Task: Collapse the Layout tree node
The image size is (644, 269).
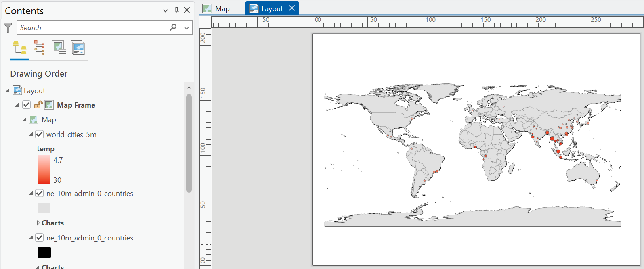Action: (x=7, y=91)
